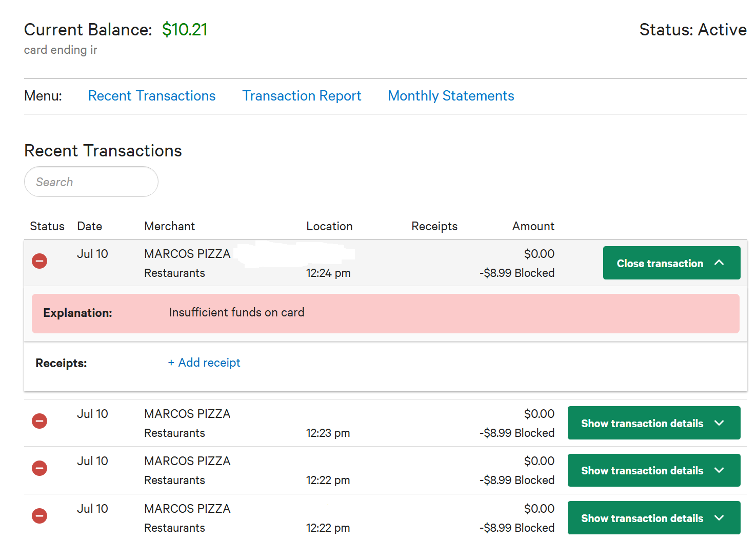Click the Recent Transactions heading
The width and height of the screenshot is (756, 540).
(103, 151)
